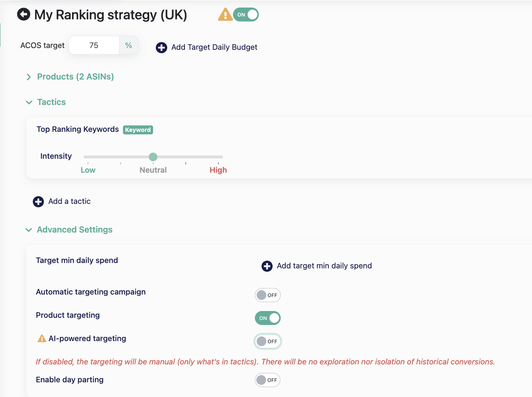Click warning icon beside AI-powered targeting

pos(42,338)
